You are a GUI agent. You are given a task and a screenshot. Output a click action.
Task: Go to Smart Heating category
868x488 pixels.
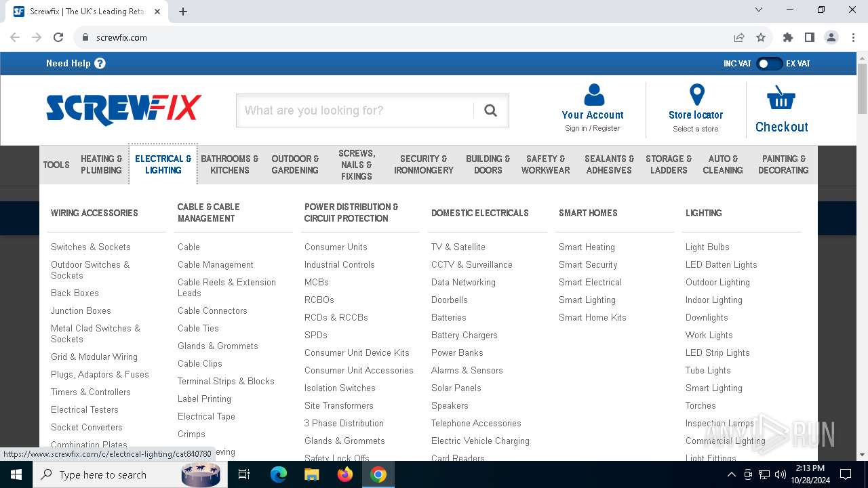coord(587,247)
